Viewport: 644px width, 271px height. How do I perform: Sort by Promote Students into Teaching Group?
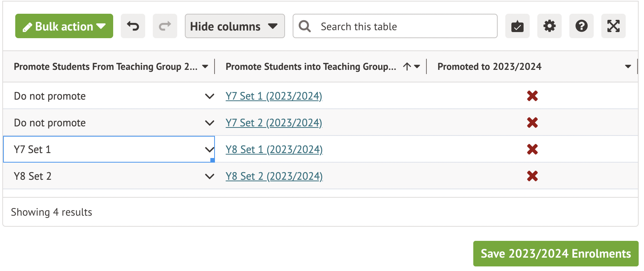[x=407, y=67]
